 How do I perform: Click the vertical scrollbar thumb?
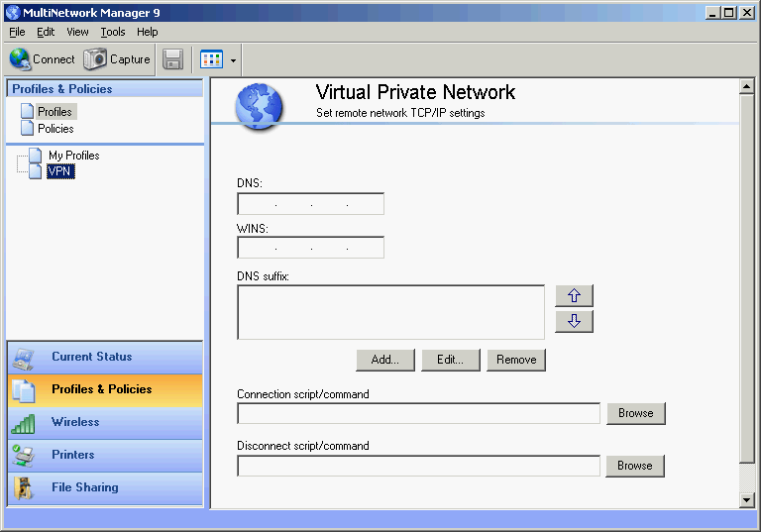746,278
